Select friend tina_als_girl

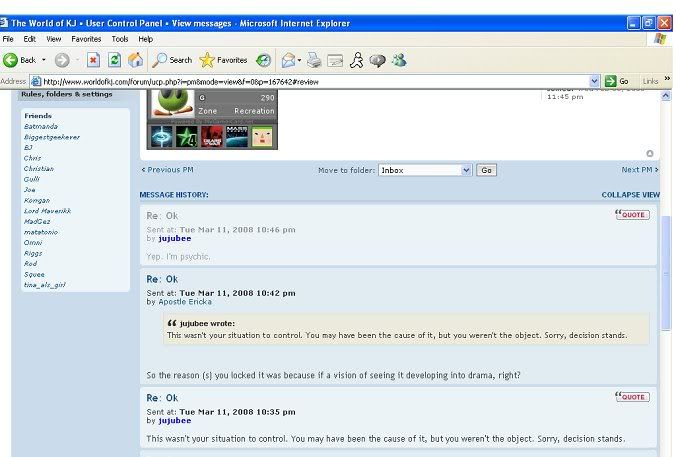click(45, 285)
